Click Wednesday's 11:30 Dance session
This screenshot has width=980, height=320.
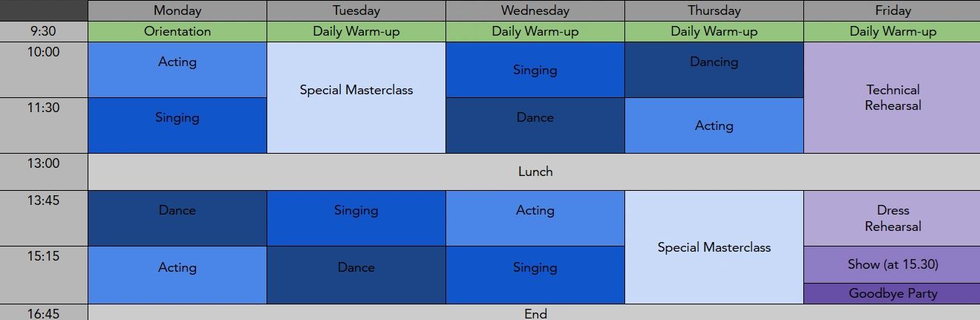click(x=535, y=125)
